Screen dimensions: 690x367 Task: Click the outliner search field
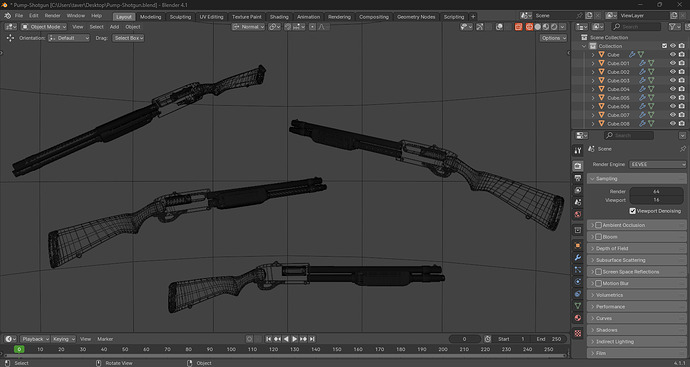[x=635, y=27]
